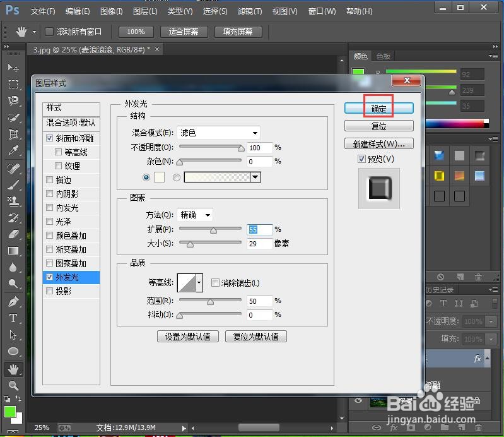Screen dimensions: 504x437
Task: Click the Spread value input field
Action: 260,229
